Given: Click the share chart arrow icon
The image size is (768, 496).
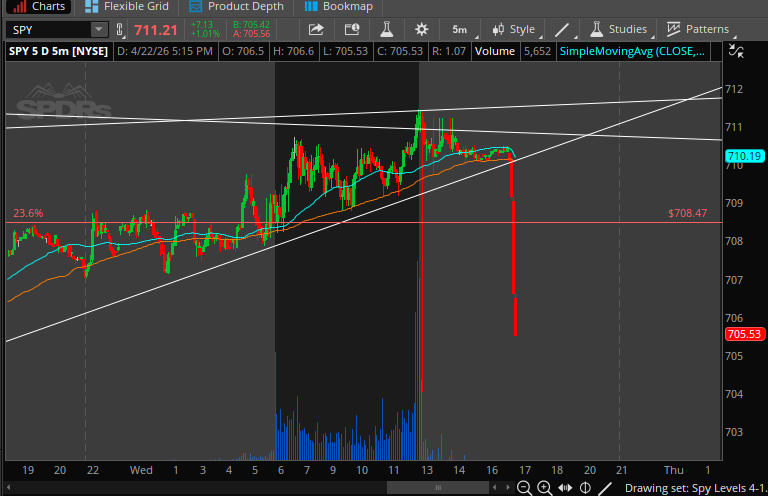Looking at the screenshot, I should (x=316, y=29).
